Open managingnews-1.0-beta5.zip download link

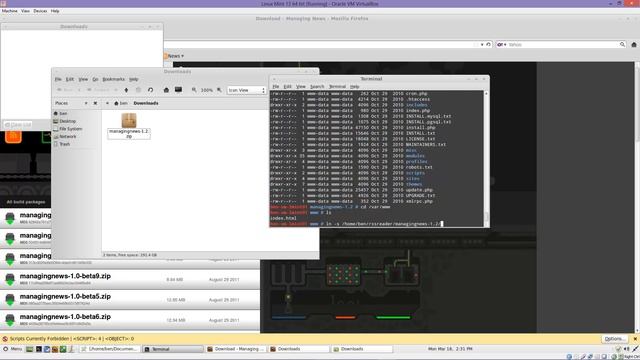(x=65, y=297)
